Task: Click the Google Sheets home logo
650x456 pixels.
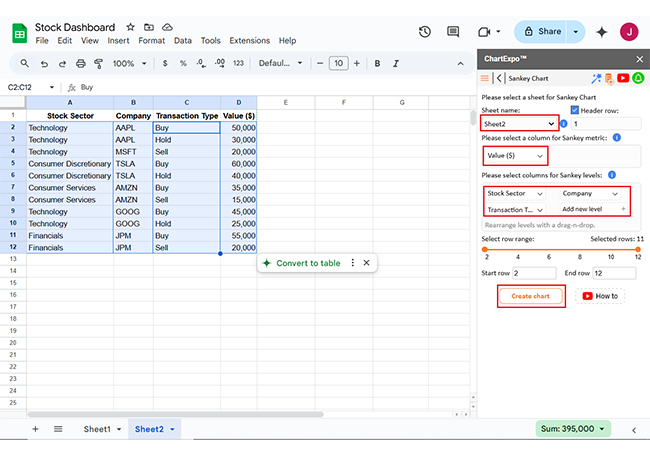Action: pyautogui.click(x=19, y=34)
